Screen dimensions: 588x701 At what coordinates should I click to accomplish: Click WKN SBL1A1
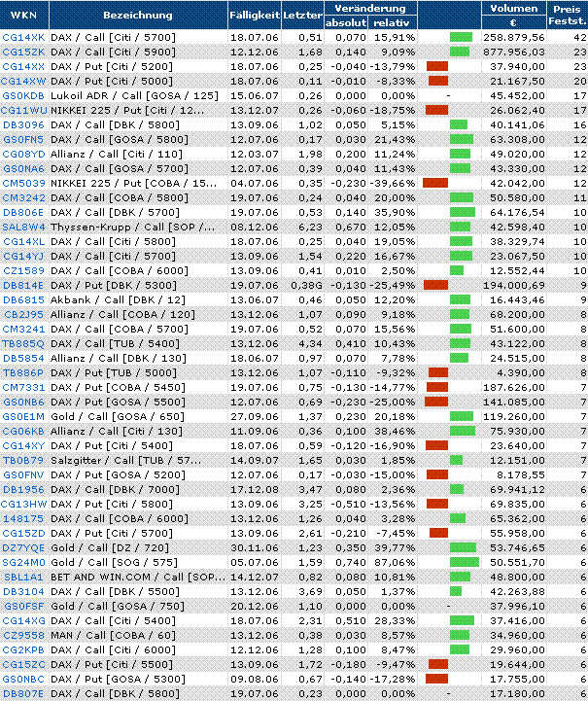click(23, 578)
